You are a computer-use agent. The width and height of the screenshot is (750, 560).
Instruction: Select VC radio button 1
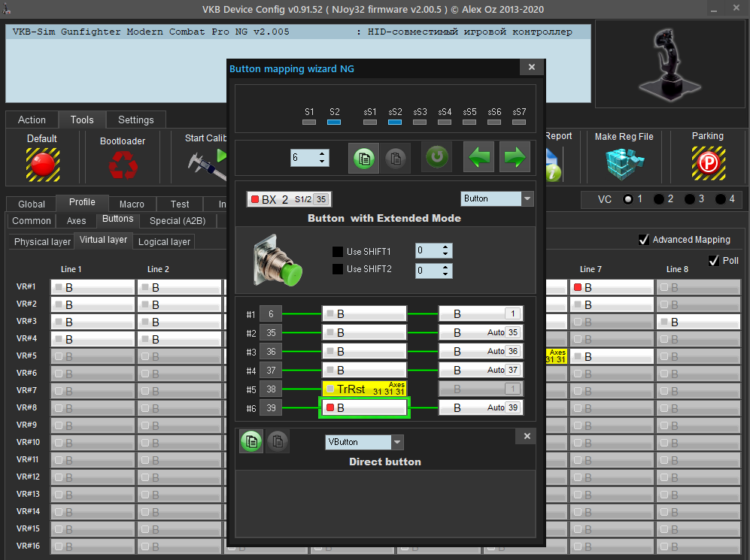628,199
